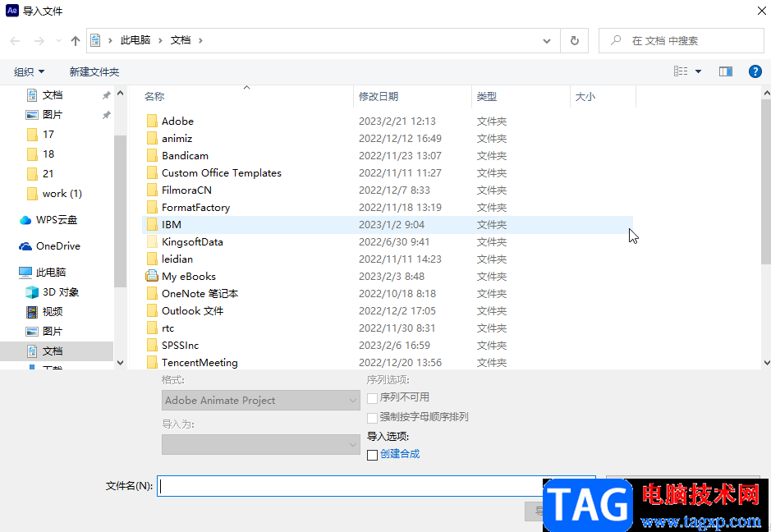
Task: Click 文档 breadcrumb in address bar
Action: point(181,40)
